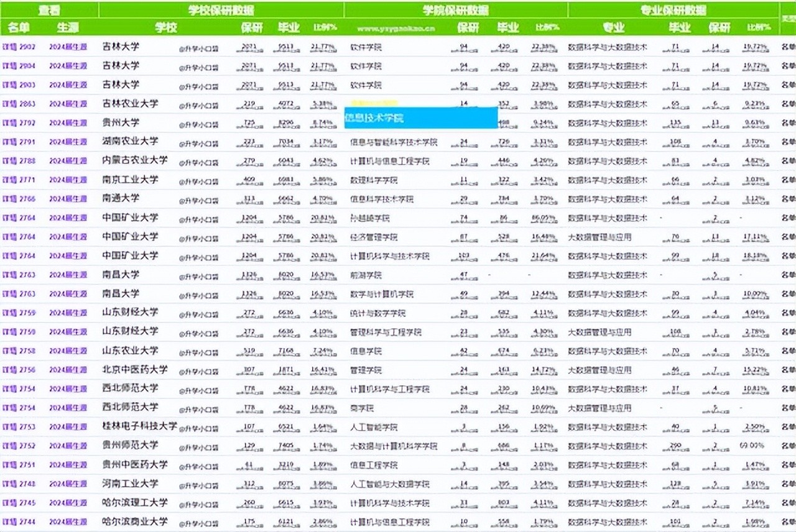Click the 专业保研数据 header
The height and width of the screenshot is (532, 796).
(x=673, y=10)
